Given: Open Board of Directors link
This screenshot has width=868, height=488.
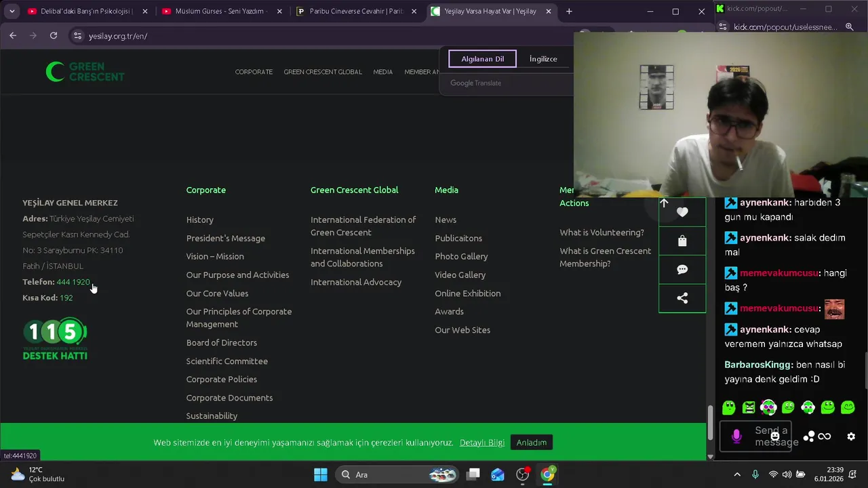Looking at the screenshot, I should [222, 343].
